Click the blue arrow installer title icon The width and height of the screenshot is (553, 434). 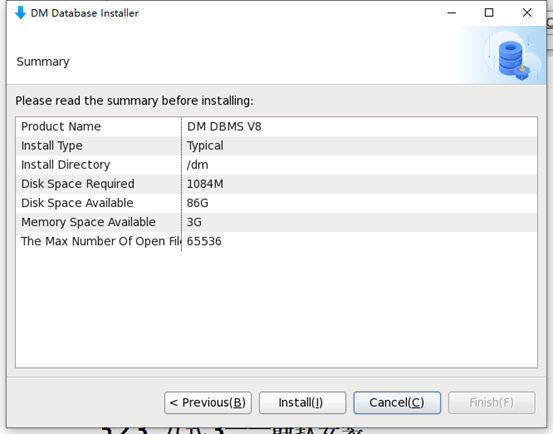coord(20,13)
